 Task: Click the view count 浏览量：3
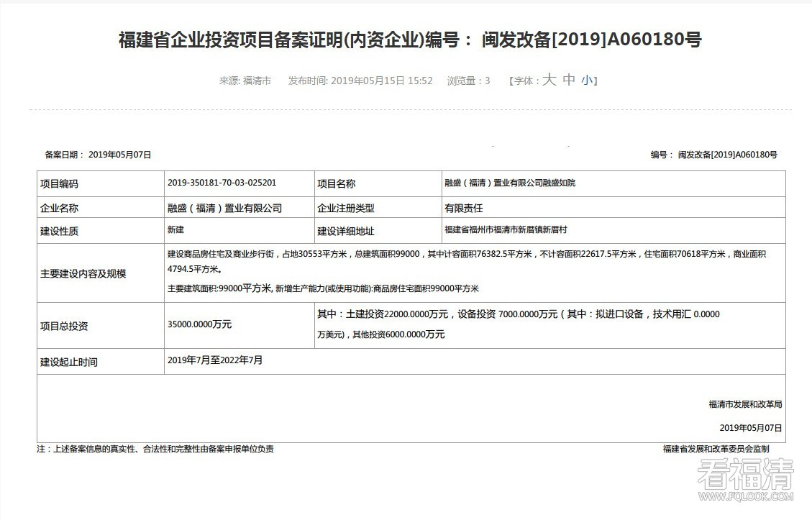click(468, 81)
